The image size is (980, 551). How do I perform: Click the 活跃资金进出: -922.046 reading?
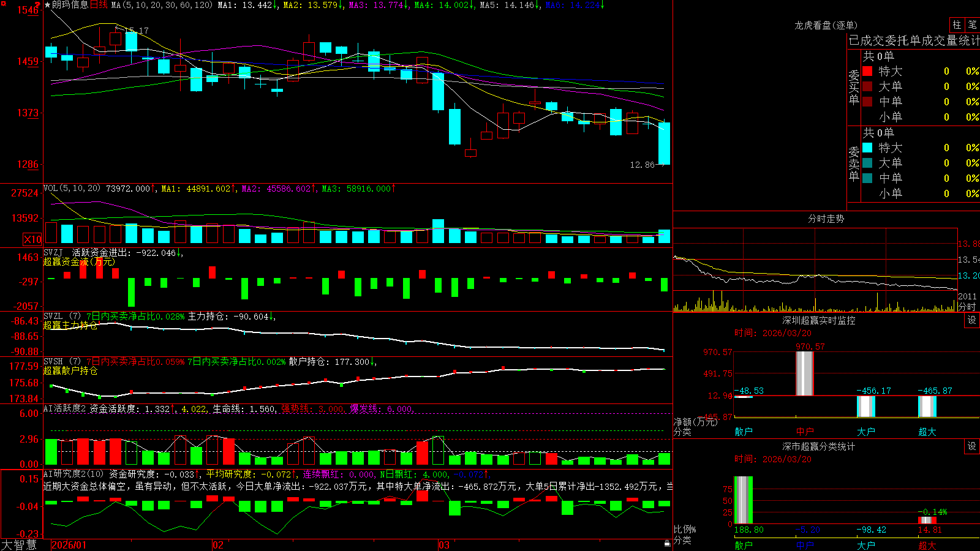pos(124,253)
